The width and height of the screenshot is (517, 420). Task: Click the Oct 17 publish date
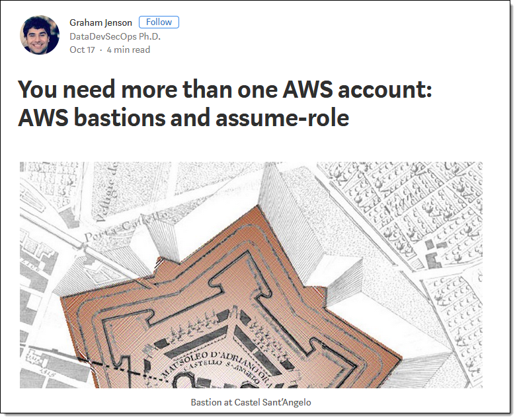click(x=82, y=50)
